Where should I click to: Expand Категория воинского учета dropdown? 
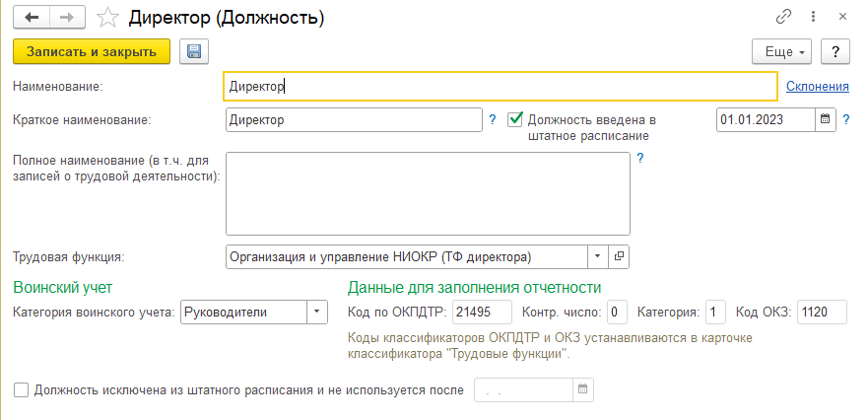click(316, 312)
